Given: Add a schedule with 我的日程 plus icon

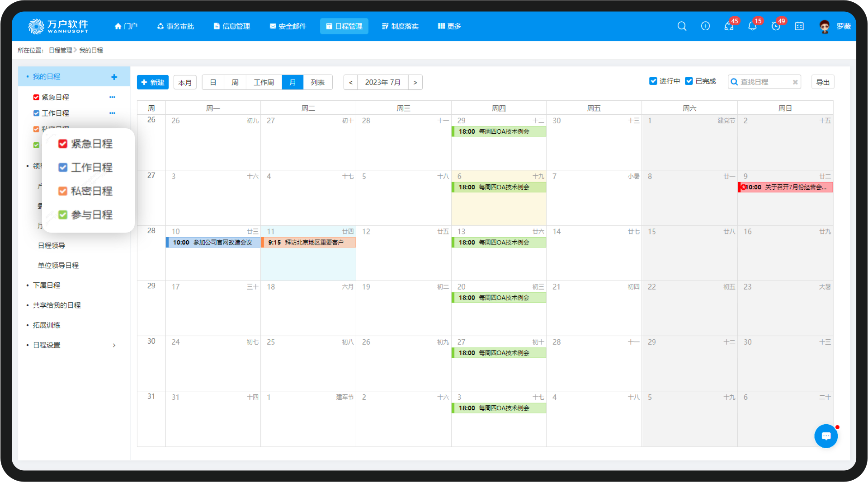Looking at the screenshot, I should [114, 77].
